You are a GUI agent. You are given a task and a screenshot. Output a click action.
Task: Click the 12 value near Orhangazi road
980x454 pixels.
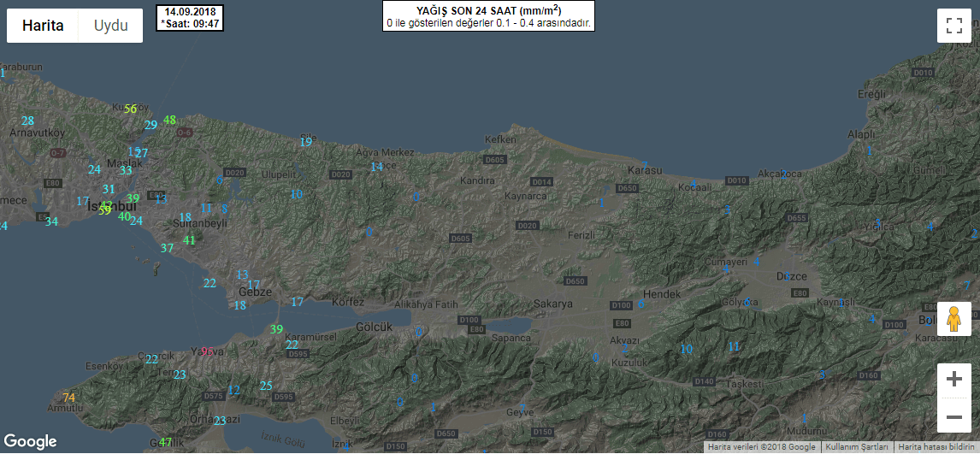click(x=233, y=390)
